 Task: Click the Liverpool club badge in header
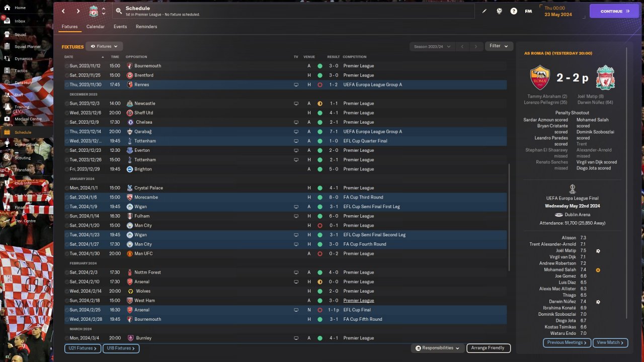coord(94,11)
